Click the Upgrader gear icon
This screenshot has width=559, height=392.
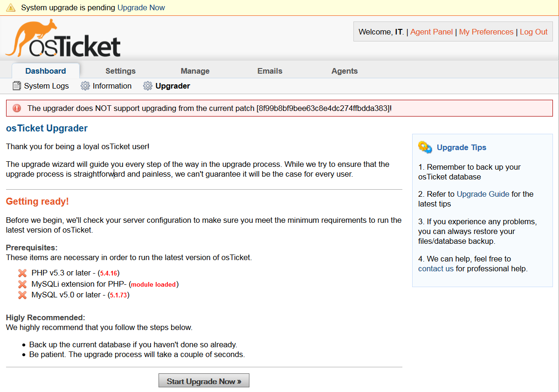click(x=148, y=86)
